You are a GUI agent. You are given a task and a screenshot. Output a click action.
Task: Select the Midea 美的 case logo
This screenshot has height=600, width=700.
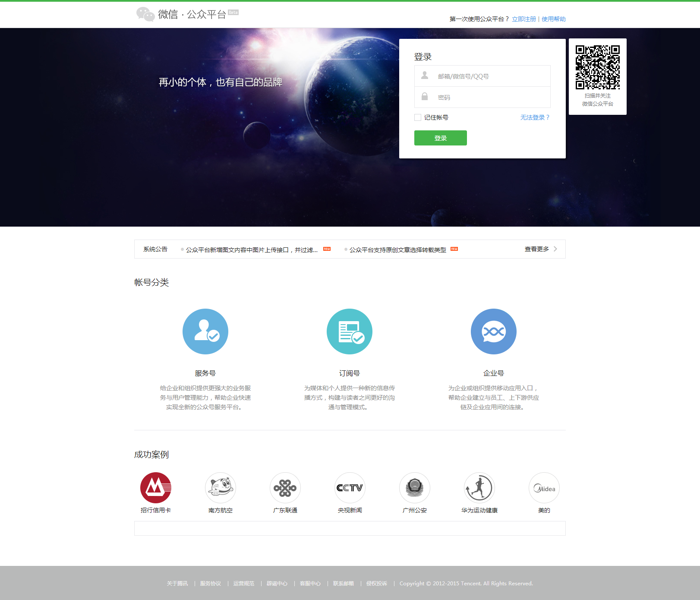click(544, 488)
